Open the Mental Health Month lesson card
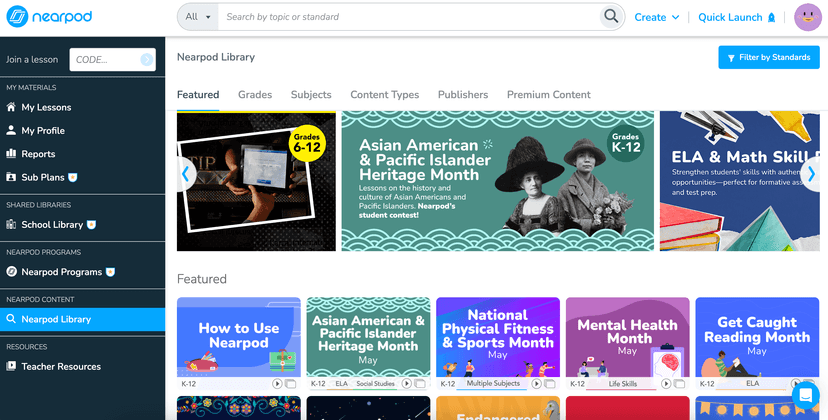Screen dimensions: 828x420 pyautogui.click(x=627, y=337)
